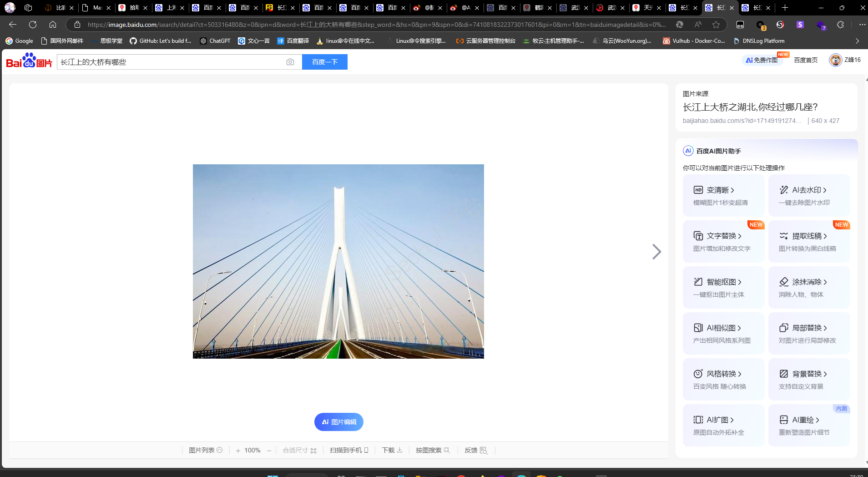Open 文心一言 bookmark
Viewport: 868px width, 477px height.
[x=254, y=41]
